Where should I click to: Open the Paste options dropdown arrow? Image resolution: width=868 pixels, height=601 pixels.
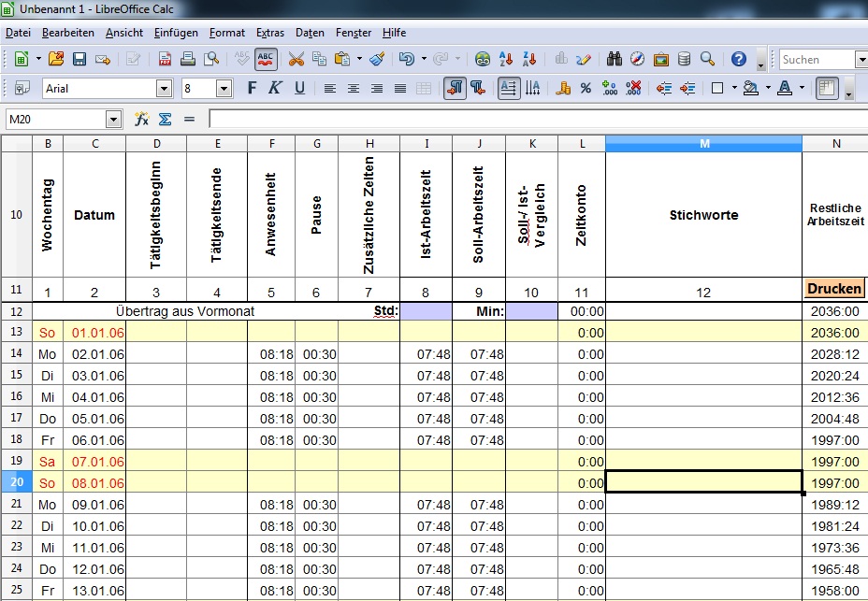tap(359, 59)
